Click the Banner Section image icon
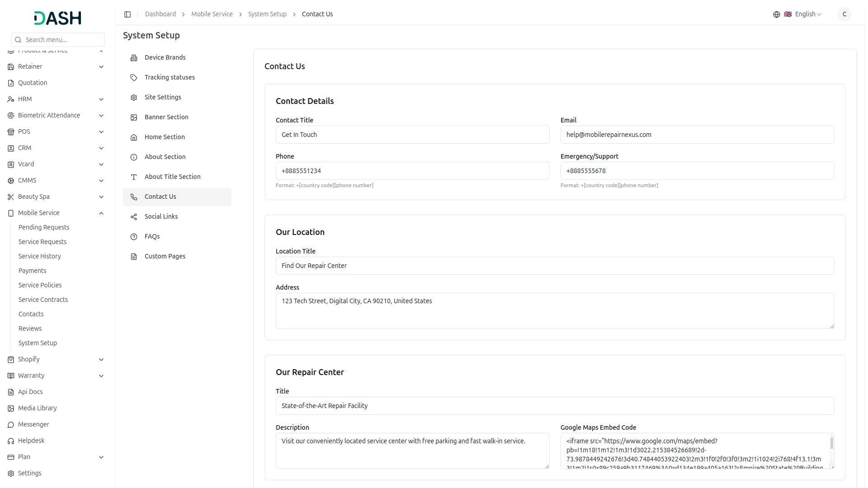Image resolution: width=868 pixels, height=488 pixels. tap(133, 117)
